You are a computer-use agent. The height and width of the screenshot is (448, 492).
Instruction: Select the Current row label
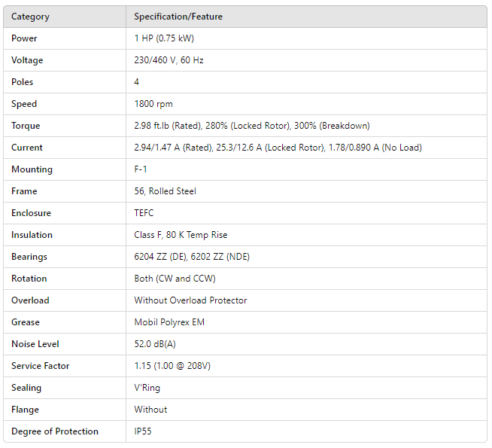(x=27, y=148)
